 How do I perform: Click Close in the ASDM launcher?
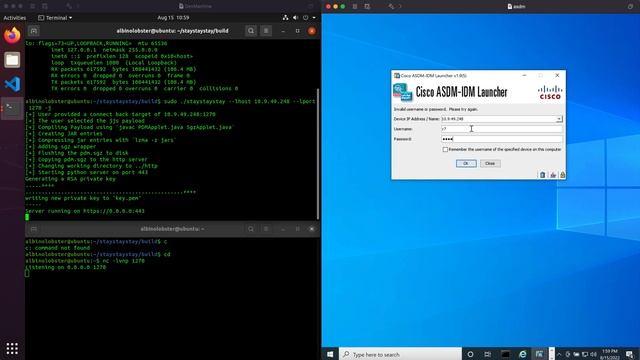click(x=490, y=163)
